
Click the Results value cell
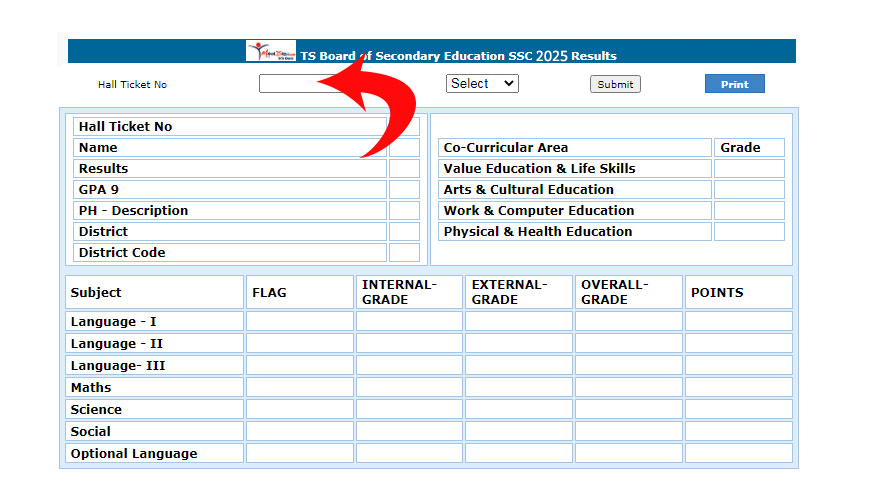(x=404, y=169)
